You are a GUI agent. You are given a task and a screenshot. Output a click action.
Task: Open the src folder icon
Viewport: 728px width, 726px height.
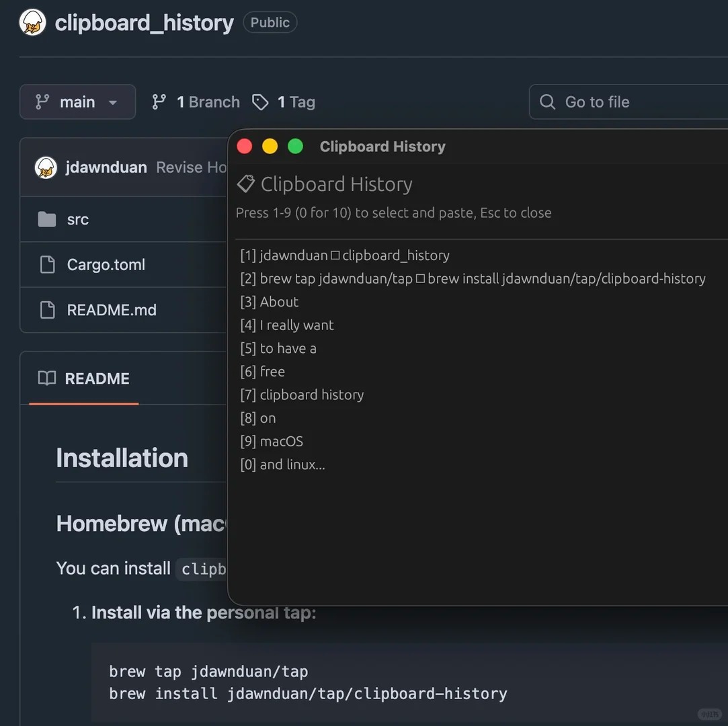coord(46,218)
